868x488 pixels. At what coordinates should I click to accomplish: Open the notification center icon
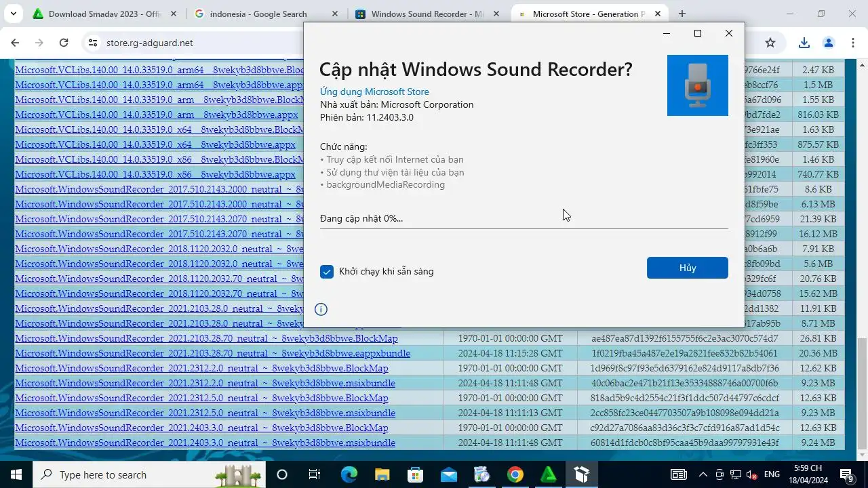click(848, 474)
